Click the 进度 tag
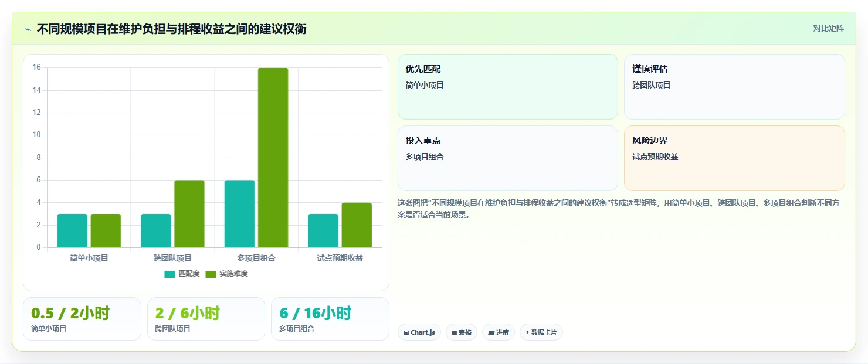Image resolution: width=868 pixels, height=364 pixels. tap(499, 332)
